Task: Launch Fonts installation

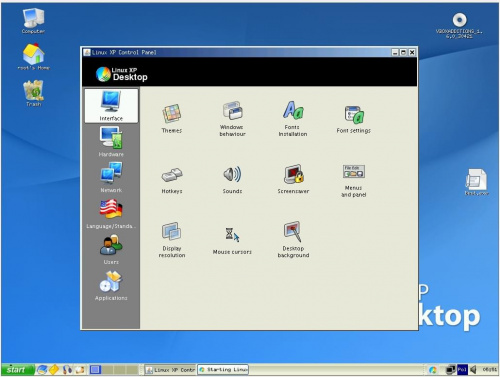Action: 293,118
